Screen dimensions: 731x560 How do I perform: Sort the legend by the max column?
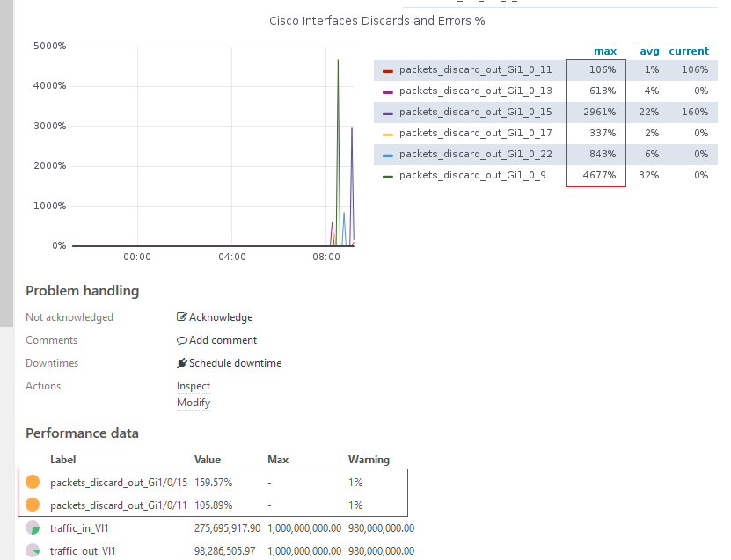point(604,51)
